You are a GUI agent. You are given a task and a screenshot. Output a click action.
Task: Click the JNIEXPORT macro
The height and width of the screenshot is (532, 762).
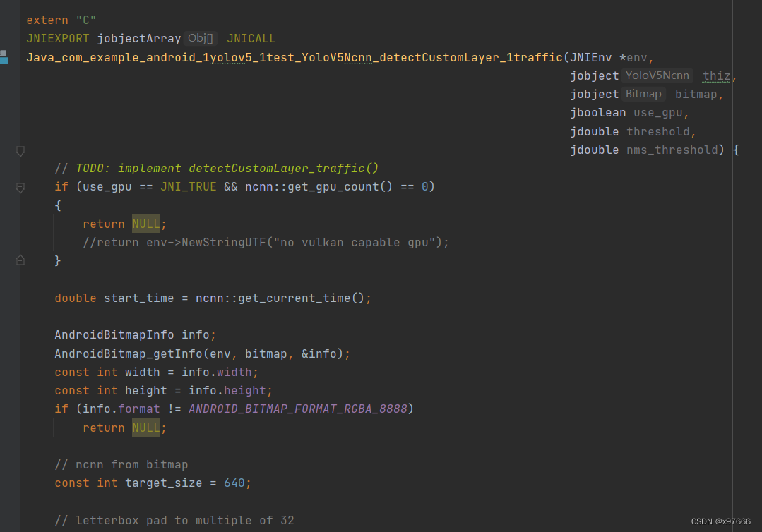[x=58, y=39]
